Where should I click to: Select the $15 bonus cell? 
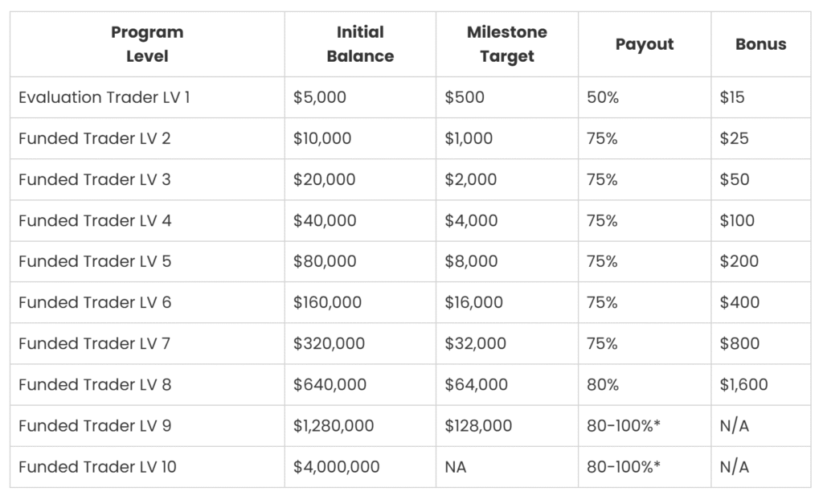[760, 97]
